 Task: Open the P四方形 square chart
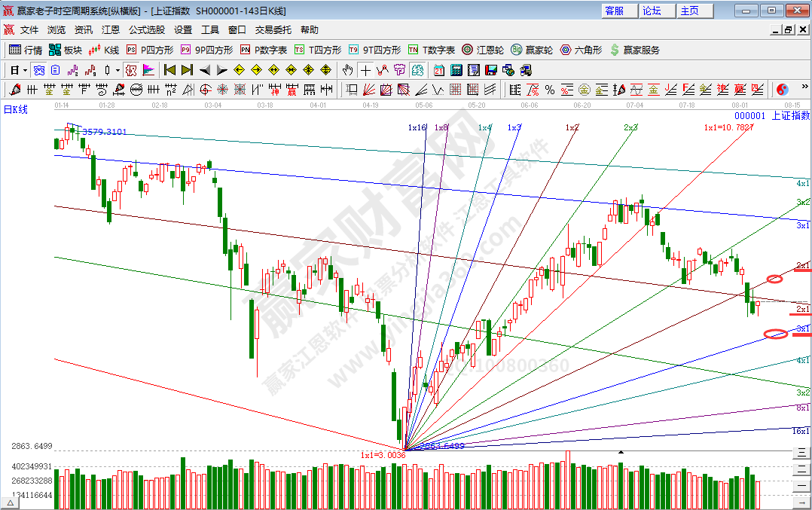149,50
